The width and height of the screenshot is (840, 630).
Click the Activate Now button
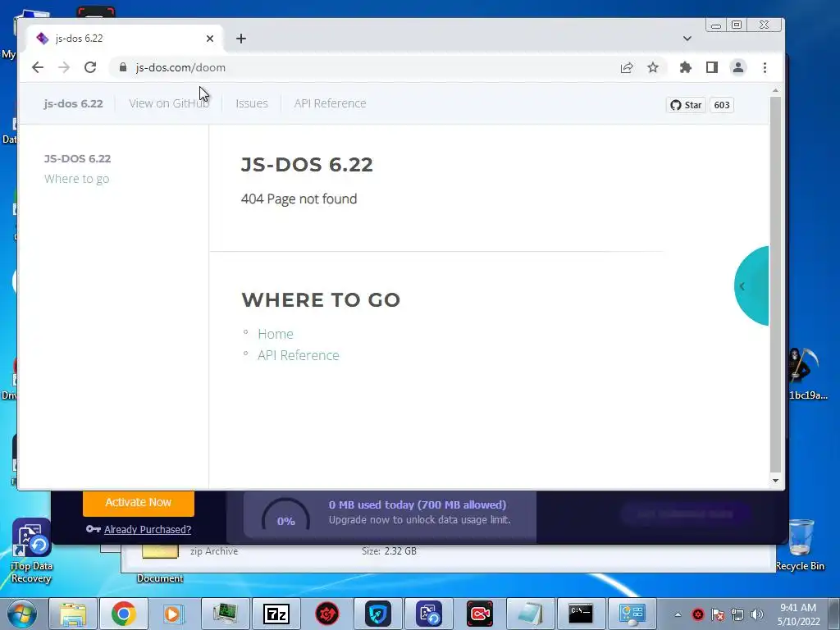[138, 503]
